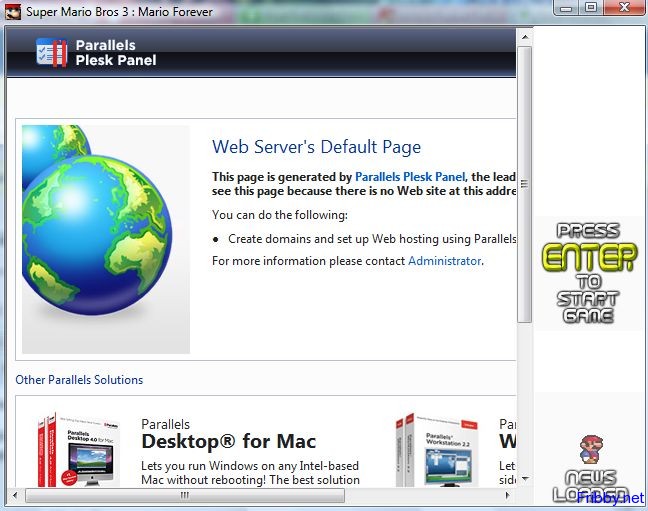The image size is (648, 511).
Task: Click the small Mario sprite above News Loaded
Action: coord(591,449)
